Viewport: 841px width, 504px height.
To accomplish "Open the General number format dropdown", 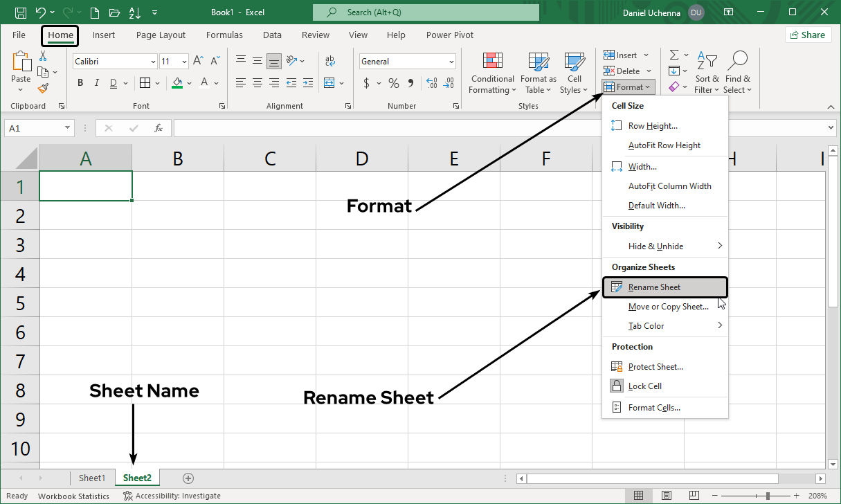I will 450,61.
